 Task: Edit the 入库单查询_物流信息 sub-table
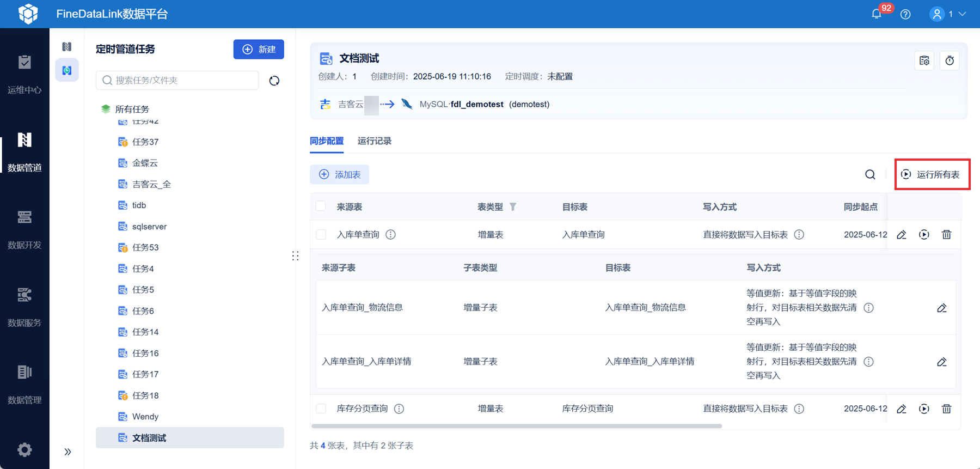pyautogui.click(x=942, y=308)
